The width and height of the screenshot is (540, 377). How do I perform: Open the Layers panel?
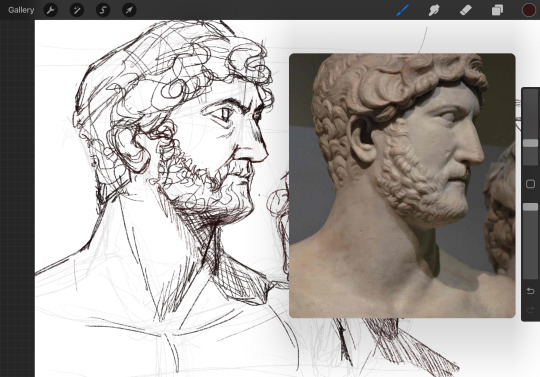[x=497, y=10]
